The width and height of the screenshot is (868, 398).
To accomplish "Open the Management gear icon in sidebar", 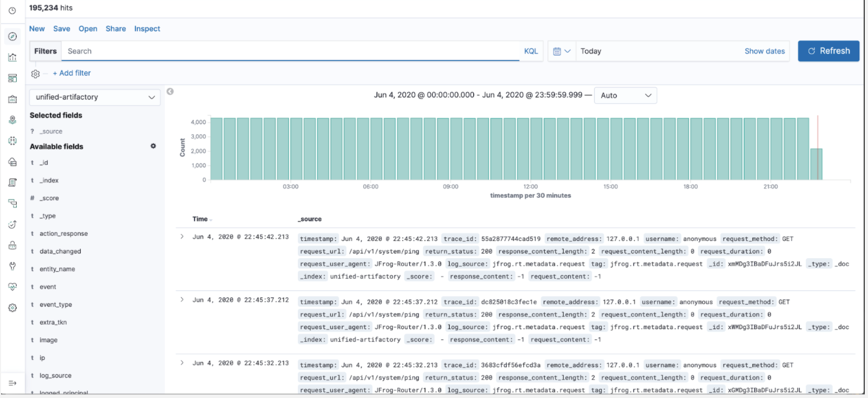I will point(12,308).
